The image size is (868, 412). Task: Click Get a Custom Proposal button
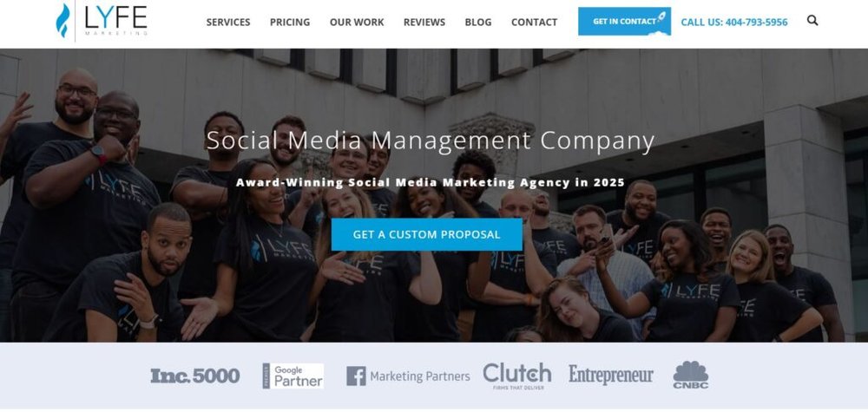[427, 234]
